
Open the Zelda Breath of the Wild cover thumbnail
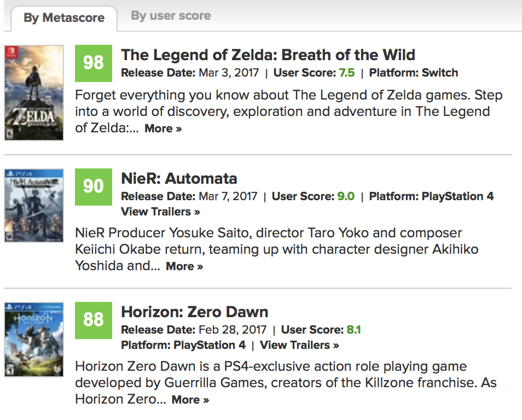33,93
